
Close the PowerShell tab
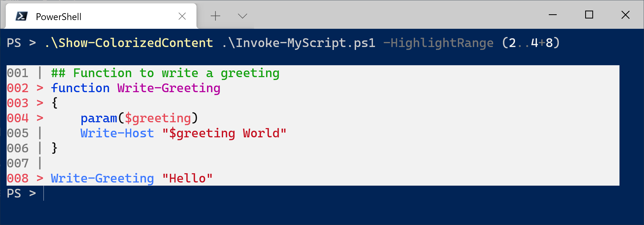click(182, 16)
